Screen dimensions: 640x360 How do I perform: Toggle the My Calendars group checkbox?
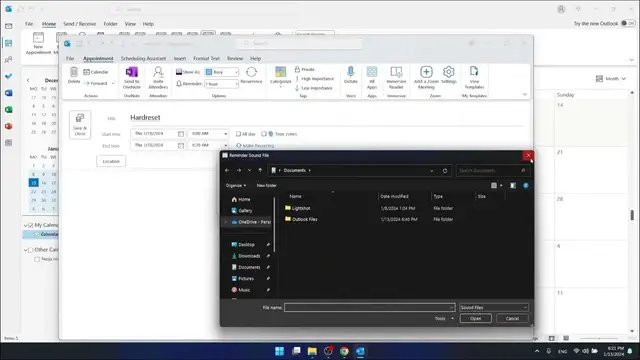[x=31, y=225]
